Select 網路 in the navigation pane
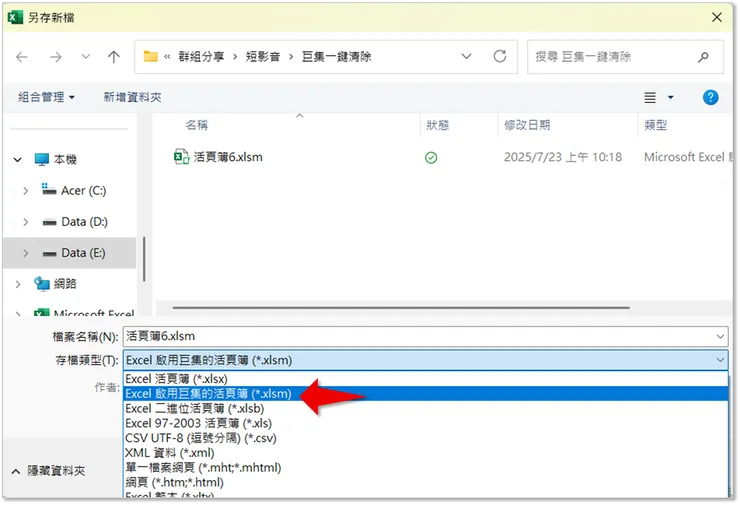 [65, 284]
